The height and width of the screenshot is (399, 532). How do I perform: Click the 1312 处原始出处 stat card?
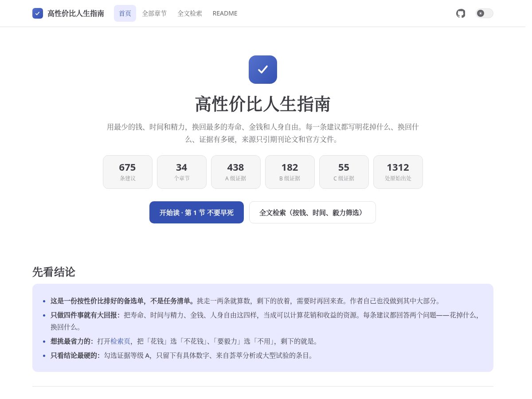tap(398, 172)
